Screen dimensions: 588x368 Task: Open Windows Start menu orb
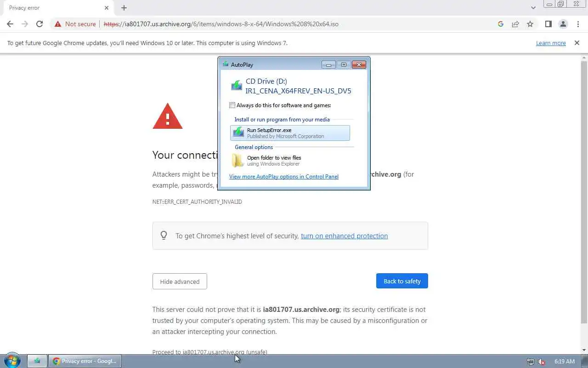tap(12, 361)
